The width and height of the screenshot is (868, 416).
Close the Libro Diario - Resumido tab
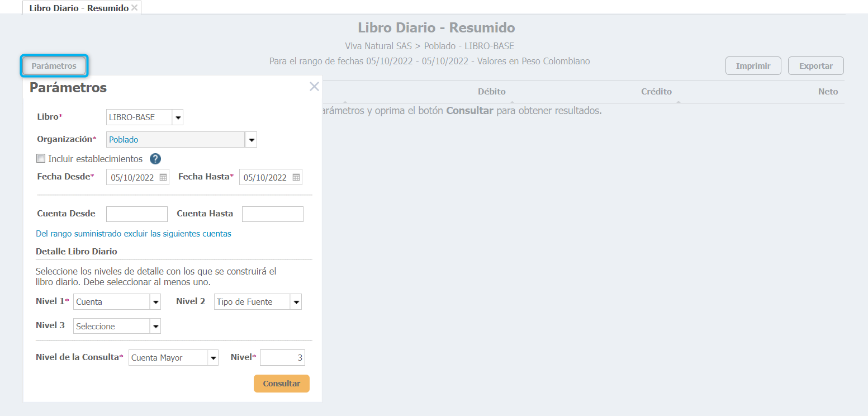click(x=135, y=8)
